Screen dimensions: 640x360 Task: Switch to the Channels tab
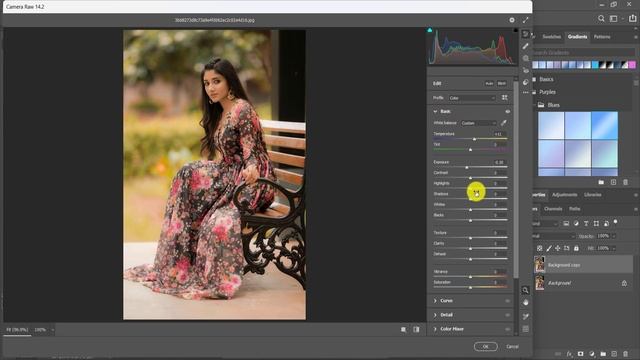pos(553,209)
